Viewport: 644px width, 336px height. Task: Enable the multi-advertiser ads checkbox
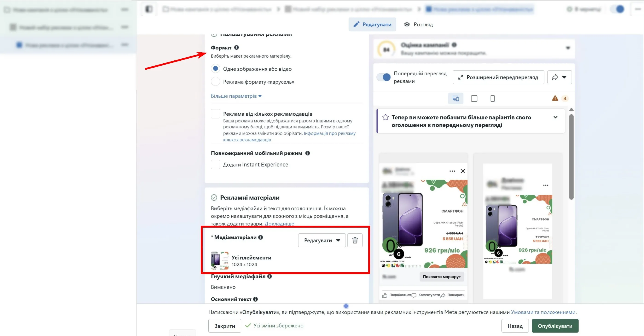216,114
